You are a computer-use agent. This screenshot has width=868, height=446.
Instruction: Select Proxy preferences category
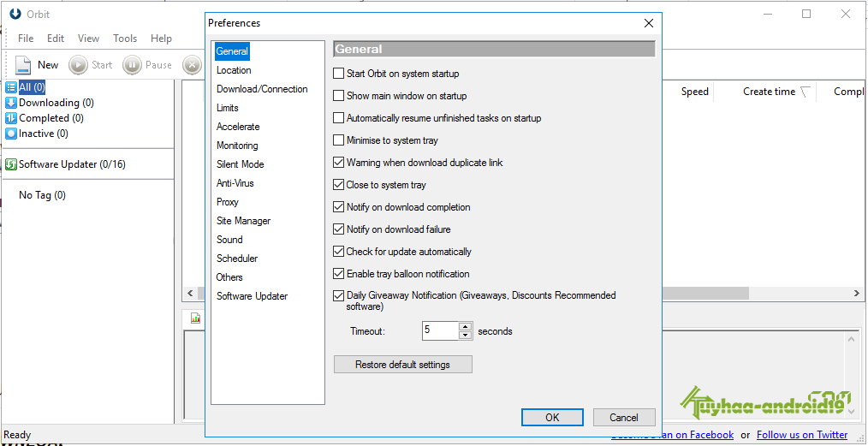[228, 202]
